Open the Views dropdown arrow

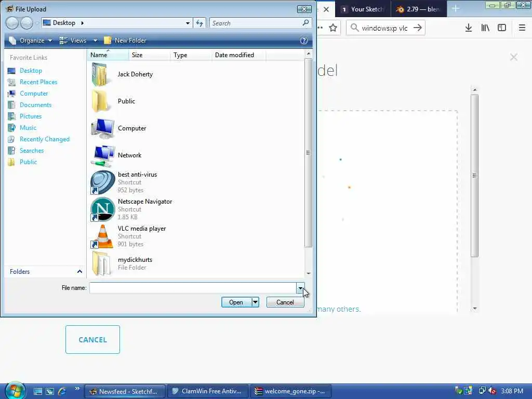[96, 41]
